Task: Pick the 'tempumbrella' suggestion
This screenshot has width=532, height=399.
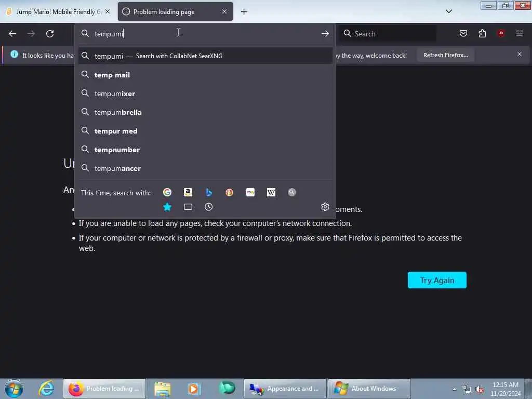Action: coord(205,112)
